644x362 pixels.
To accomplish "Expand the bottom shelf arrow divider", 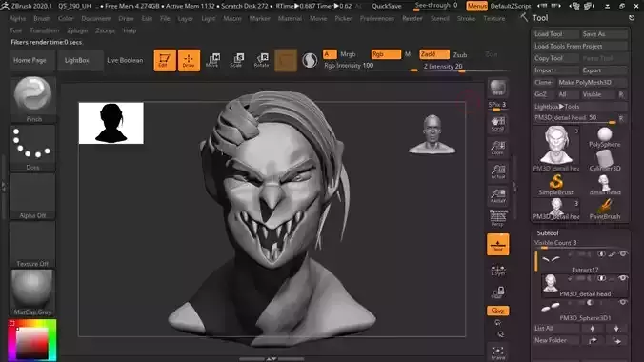I will click(272, 359).
